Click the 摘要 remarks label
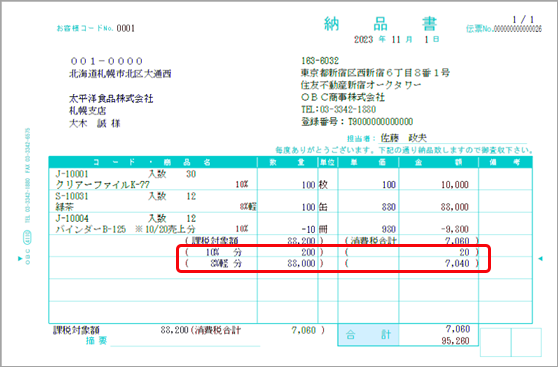Image resolution: width=558 pixels, height=367 pixels. 96,341
